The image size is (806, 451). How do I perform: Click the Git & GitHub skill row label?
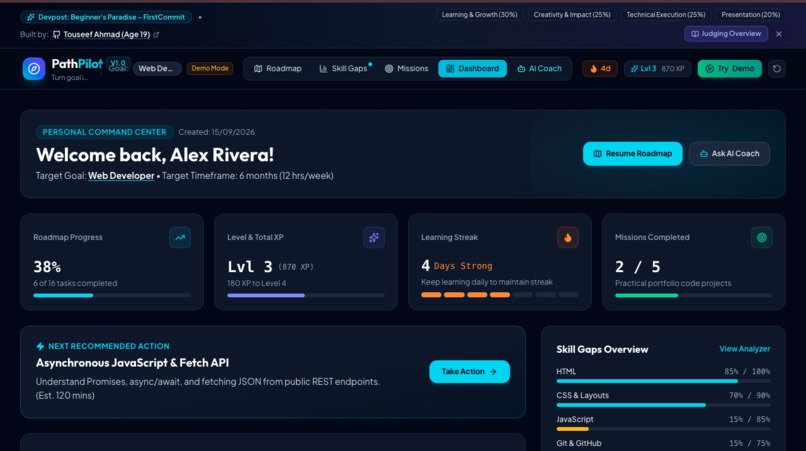tap(579, 443)
